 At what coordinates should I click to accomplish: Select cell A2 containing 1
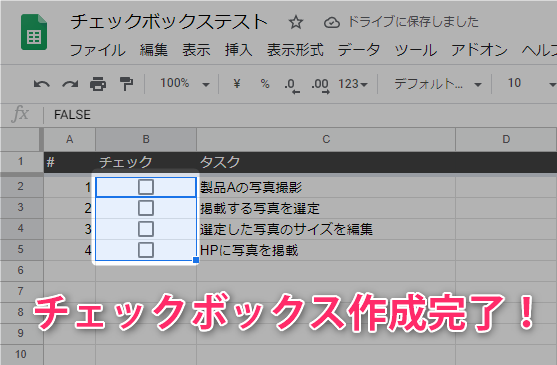(70, 187)
